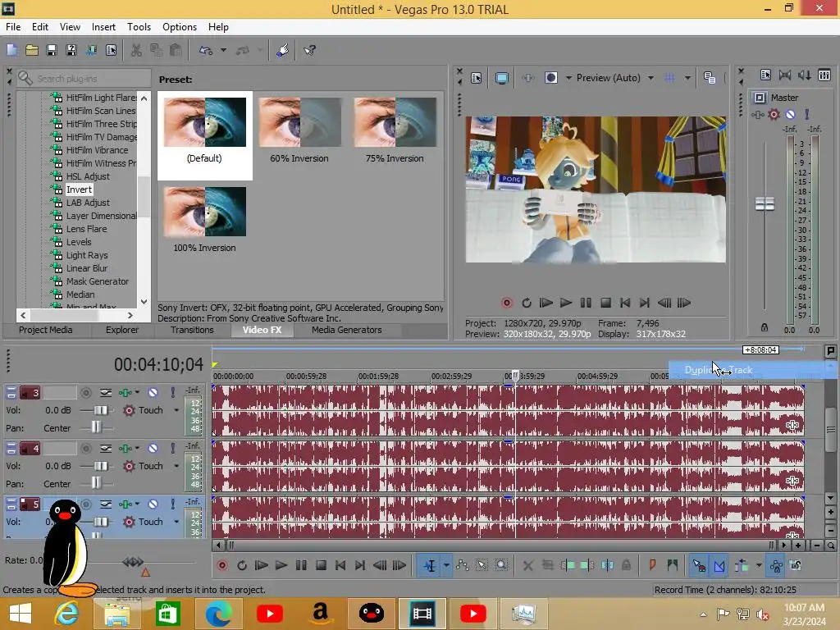Viewport: 840px width, 630px height.
Task: Click Master FX gear icon
Action: click(x=774, y=114)
